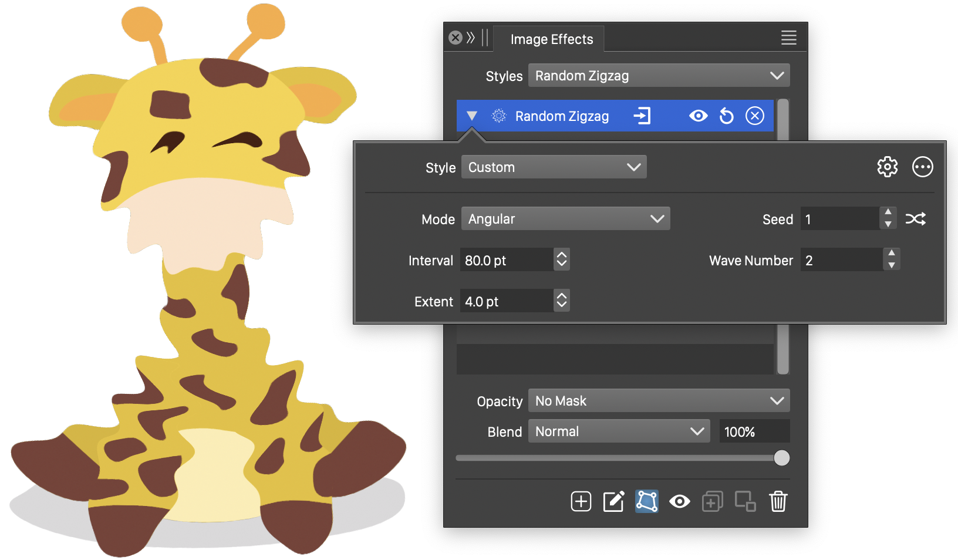Reset the Random Zigzag effect

pos(726,116)
